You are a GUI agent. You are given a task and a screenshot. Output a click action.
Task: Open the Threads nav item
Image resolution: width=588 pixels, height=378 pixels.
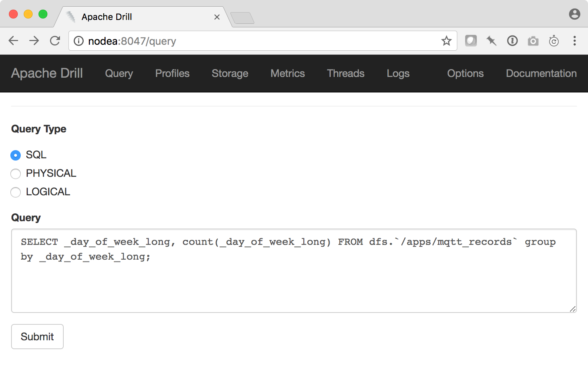[346, 73]
